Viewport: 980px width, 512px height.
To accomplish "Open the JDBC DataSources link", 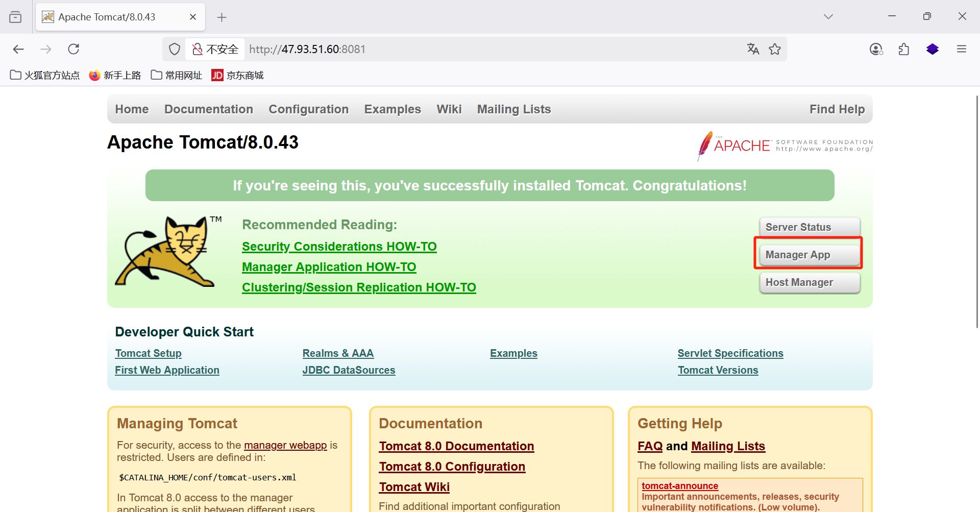I will pos(349,370).
